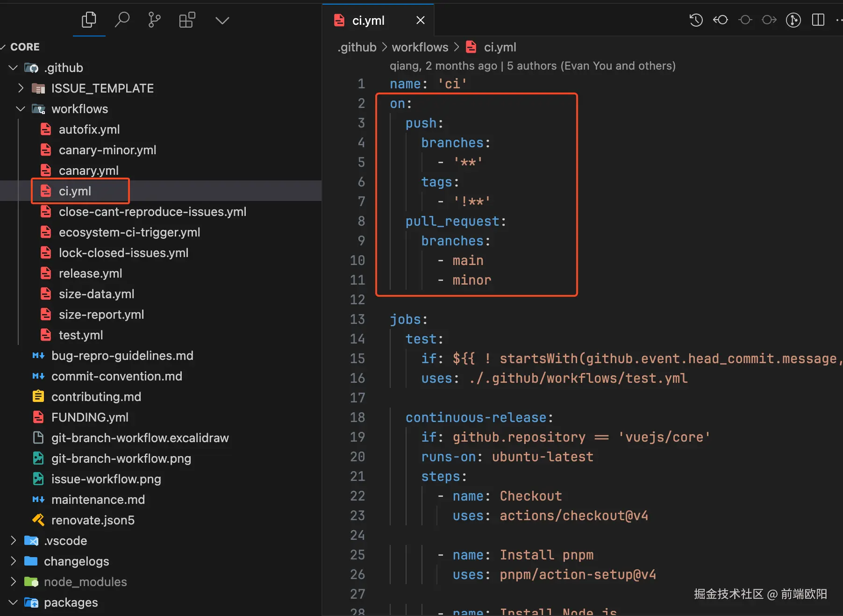This screenshot has height=616, width=843.
Task: Click the ISSUE_TEMPLATE folder icon
Action: pos(38,88)
